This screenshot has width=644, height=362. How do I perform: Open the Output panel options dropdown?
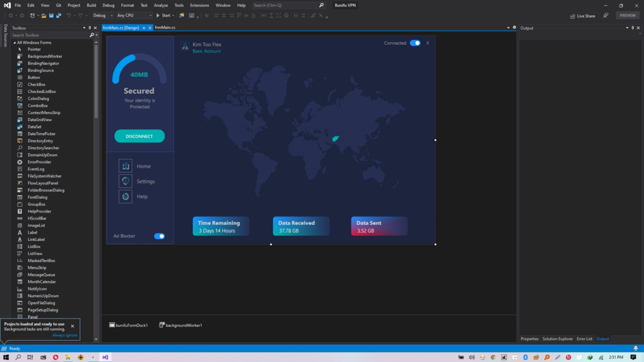click(x=627, y=28)
